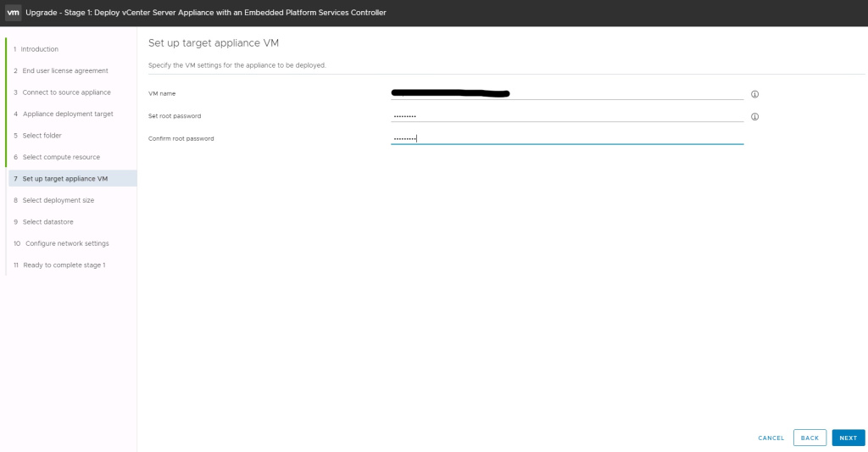Click the page heading 'Set up target appliance VM'
Viewport: 868px width, 452px height.
pyautogui.click(x=213, y=43)
